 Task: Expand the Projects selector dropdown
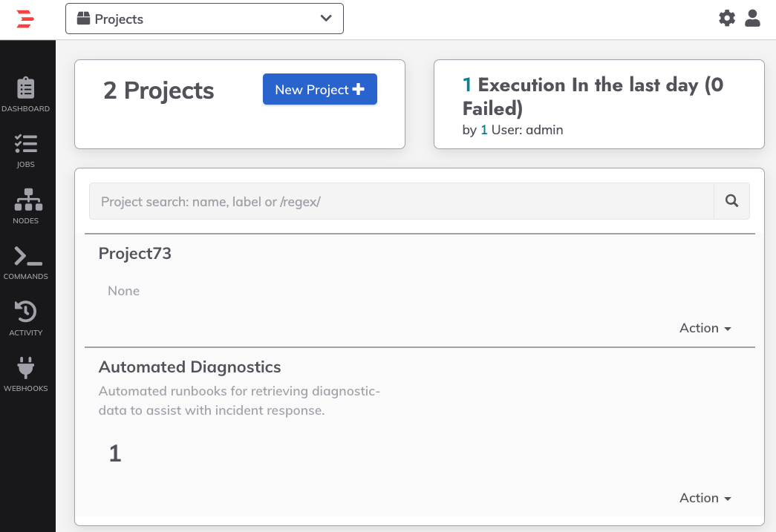click(204, 19)
